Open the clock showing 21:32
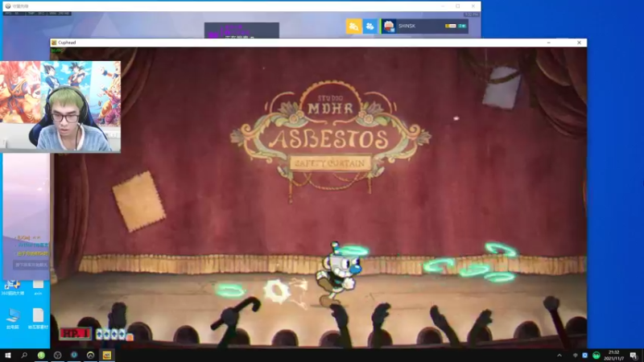Image resolution: width=644 pixels, height=362 pixels. [x=613, y=356]
